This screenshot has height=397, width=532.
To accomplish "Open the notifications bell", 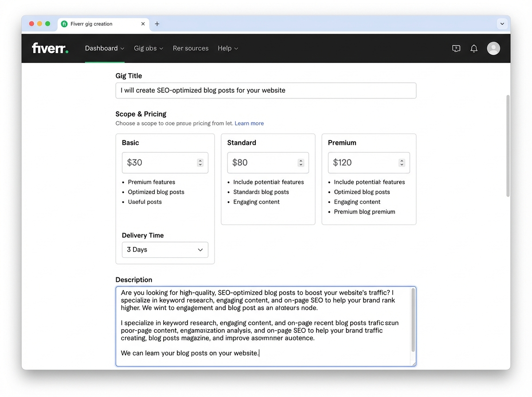I will click(x=473, y=48).
